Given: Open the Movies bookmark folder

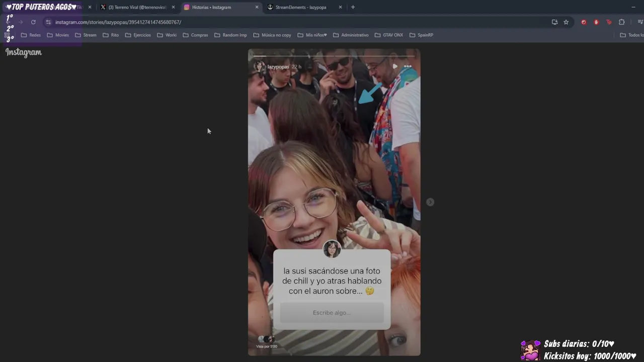Looking at the screenshot, I should point(58,35).
